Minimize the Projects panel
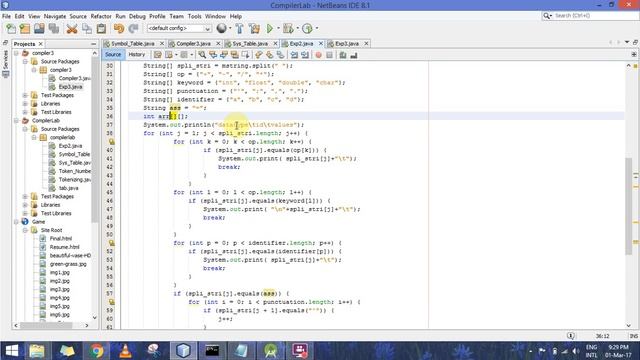Screen dimensions: 640x360 click(x=93, y=44)
